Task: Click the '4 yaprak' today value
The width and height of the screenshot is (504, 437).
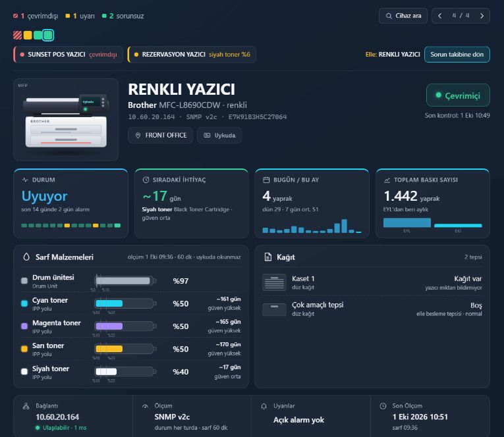Action: [277, 196]
